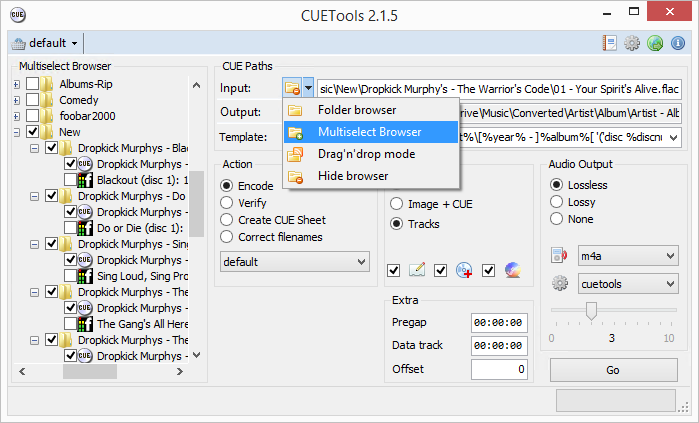Select the Create CUE Sheet action
This screenshot has width=699, height=423.
coord(273,220)
